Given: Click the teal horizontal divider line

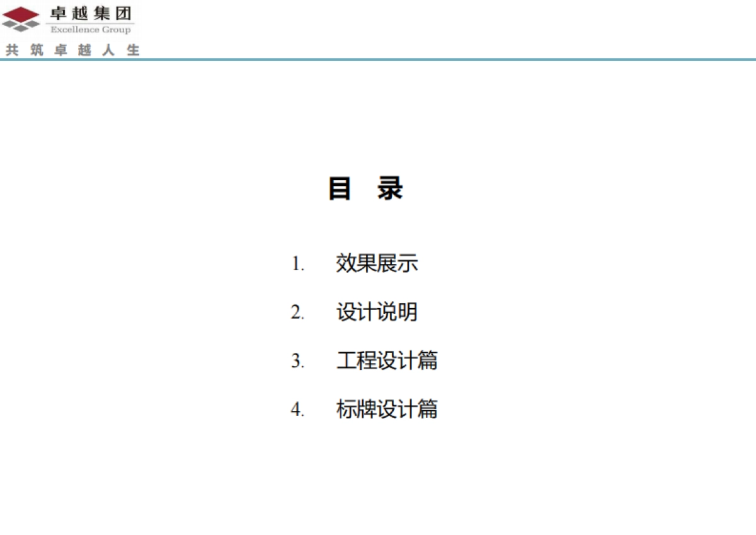Looking at the screenshot, I should pos(378,60).
